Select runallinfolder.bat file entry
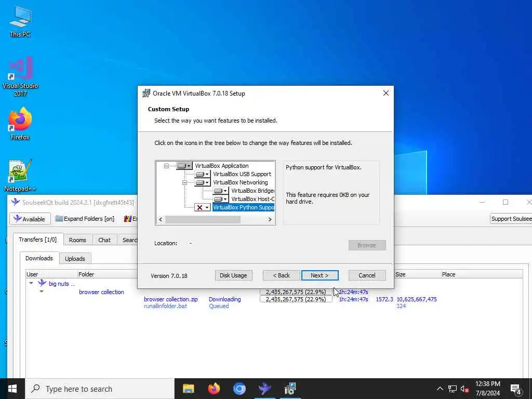The image size is (532, 399). [165, 306]
